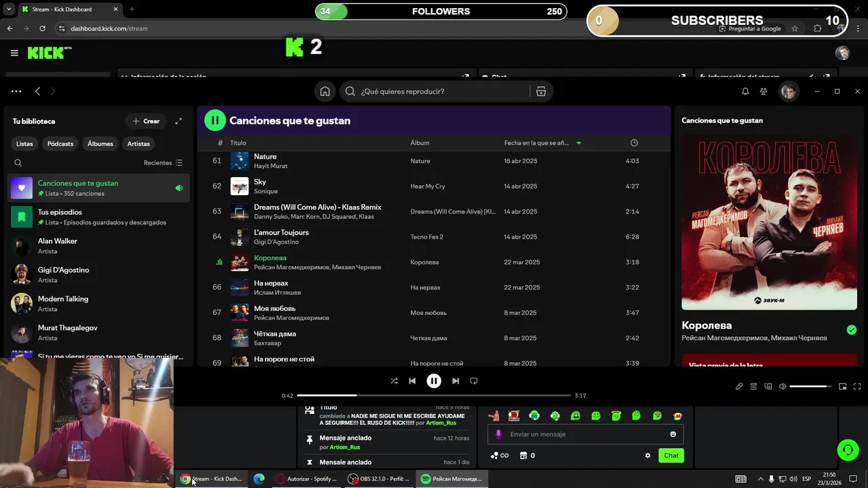Open album link Hear My Cry
The width and height of the screenshot is (868, 488).
[x=428, y=186]
